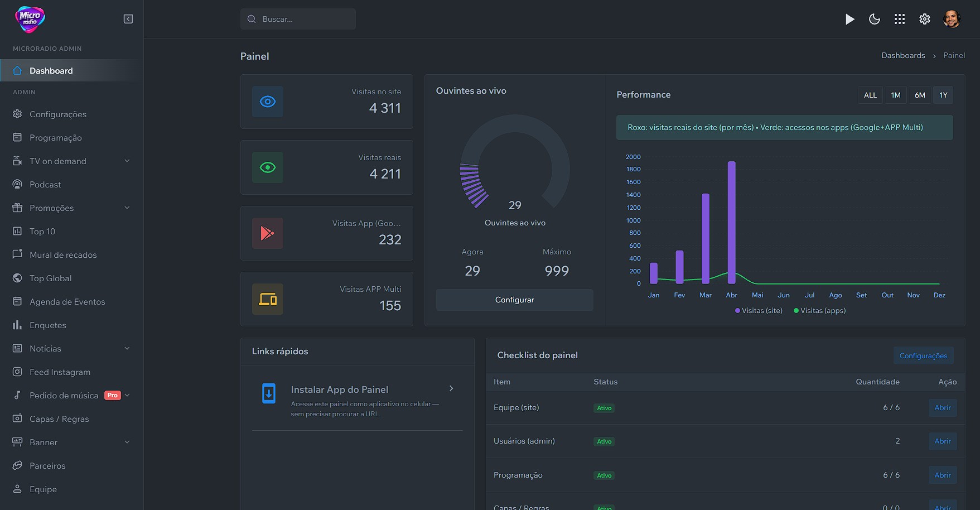Click the play icon in the top bar

click(849, 19)
